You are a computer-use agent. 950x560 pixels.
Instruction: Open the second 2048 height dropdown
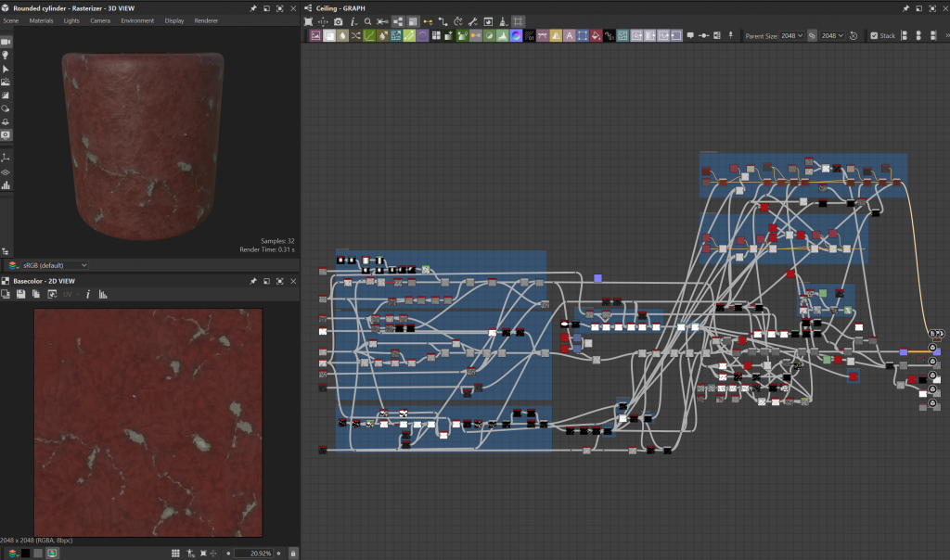832,36
